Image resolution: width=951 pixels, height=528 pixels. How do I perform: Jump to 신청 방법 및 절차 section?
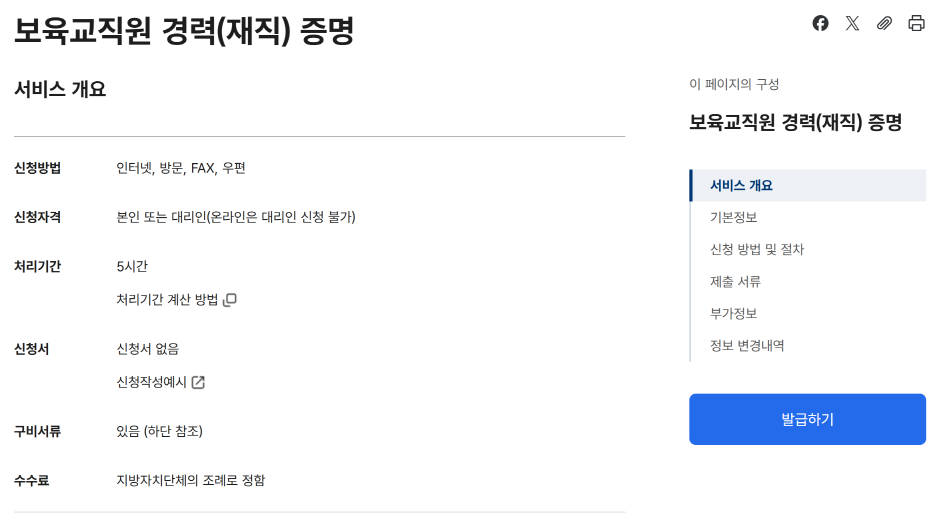pos(756,249)
